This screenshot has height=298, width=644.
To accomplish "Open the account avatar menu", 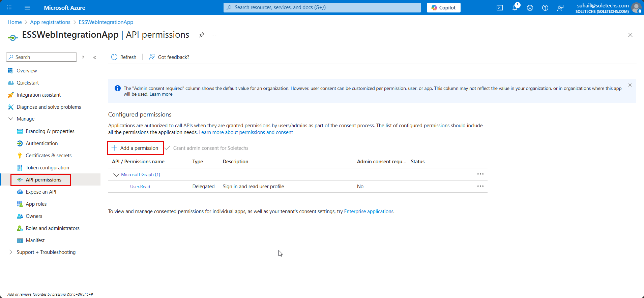I will [636, 8].
